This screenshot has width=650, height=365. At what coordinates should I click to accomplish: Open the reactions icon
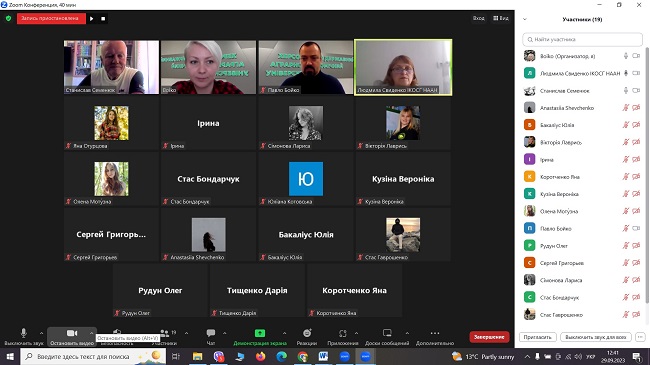(x=307, y=333)
